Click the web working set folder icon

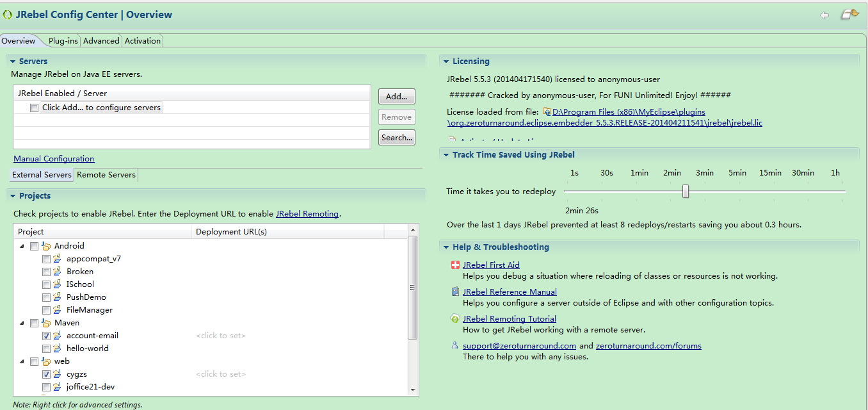click(46, 361)
